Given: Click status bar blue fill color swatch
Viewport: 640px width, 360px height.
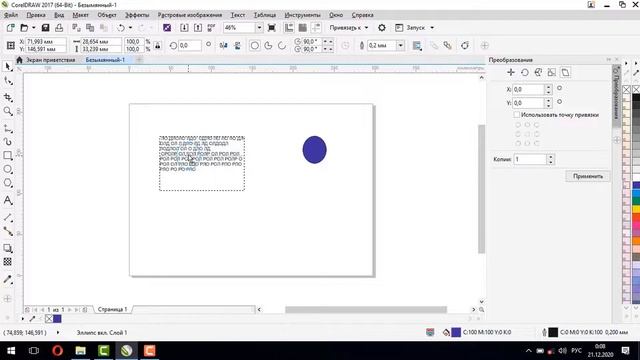Looking at the screenshot, I should (x=456, y=332).
